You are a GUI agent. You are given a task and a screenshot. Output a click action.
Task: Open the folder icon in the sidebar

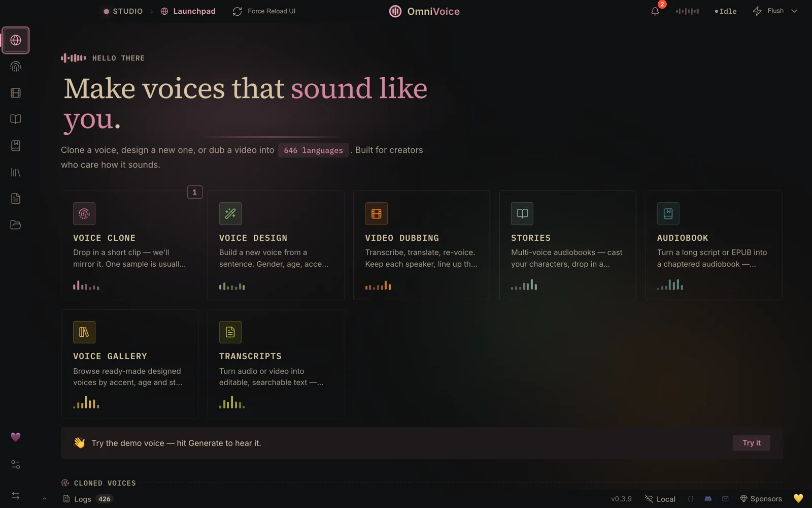pos(16,225)
